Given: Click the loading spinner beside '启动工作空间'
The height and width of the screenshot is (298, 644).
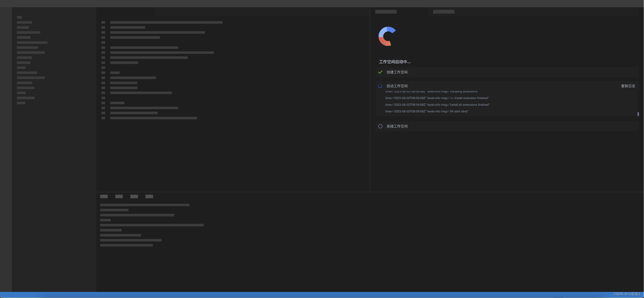Looking at the screenshot, I should point(380,86).
